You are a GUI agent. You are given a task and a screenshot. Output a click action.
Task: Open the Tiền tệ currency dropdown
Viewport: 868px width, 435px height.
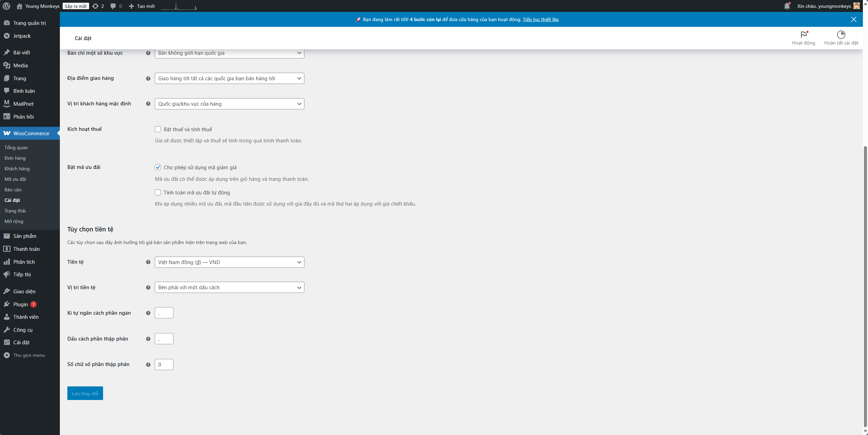tap(229, 262)
